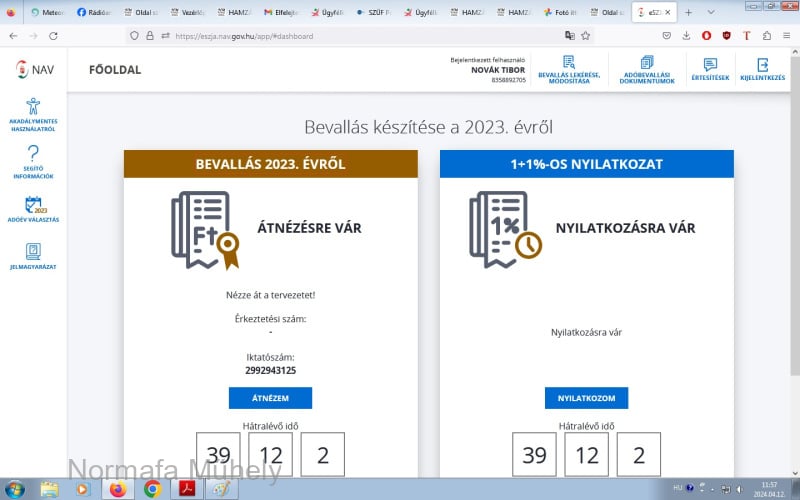Click the translate page icon
Image resolution: width=800 pixels, height=500 pixels.
pos(570,36)
